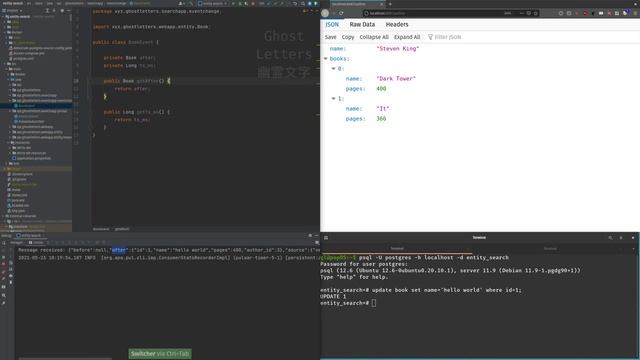Collapse the books array node

coord(326,59)
